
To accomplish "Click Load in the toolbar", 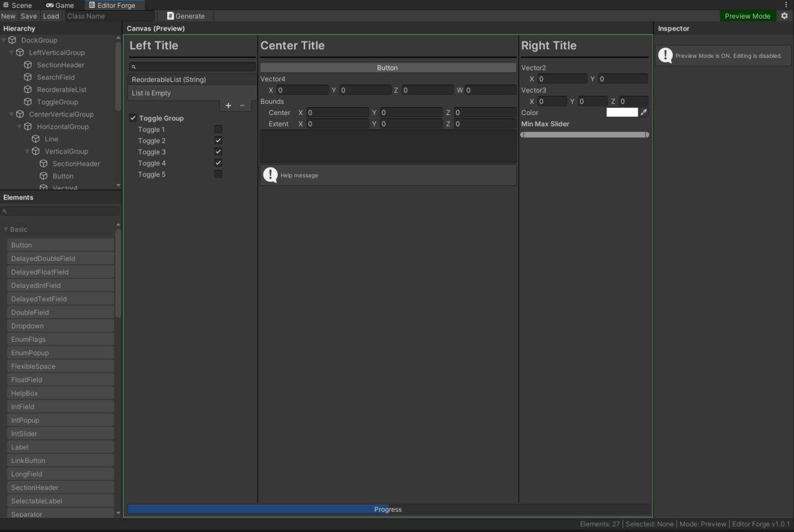I will 51,16.
